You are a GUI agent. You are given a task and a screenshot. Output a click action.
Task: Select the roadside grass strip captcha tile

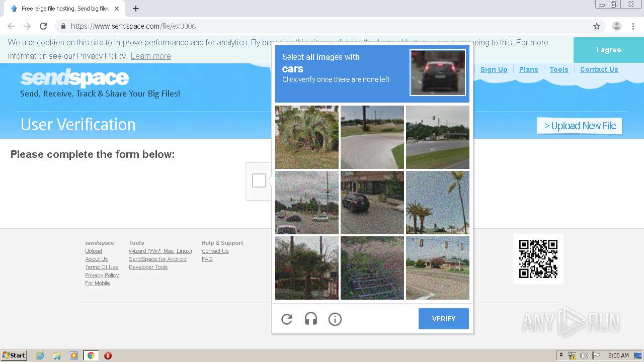coord(438,137)
